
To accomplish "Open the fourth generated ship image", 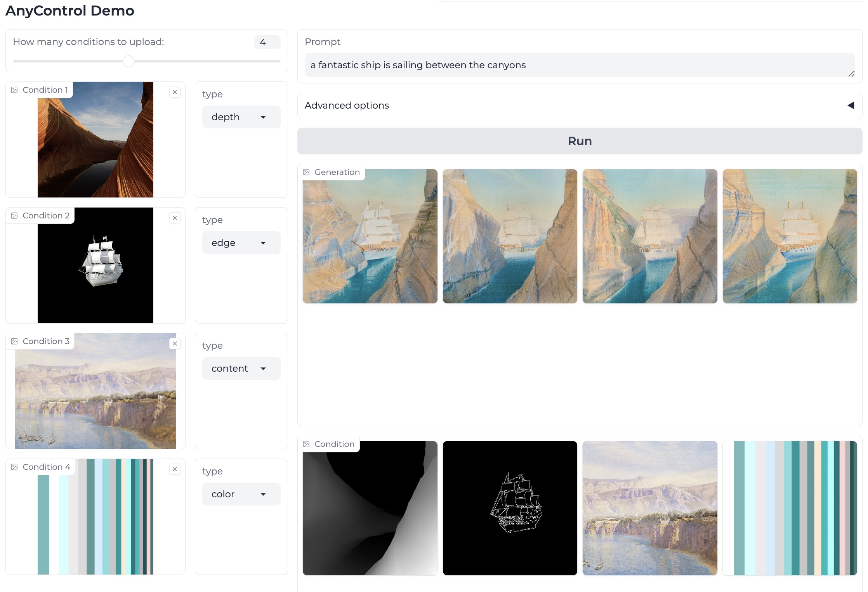I will [790, 236].
